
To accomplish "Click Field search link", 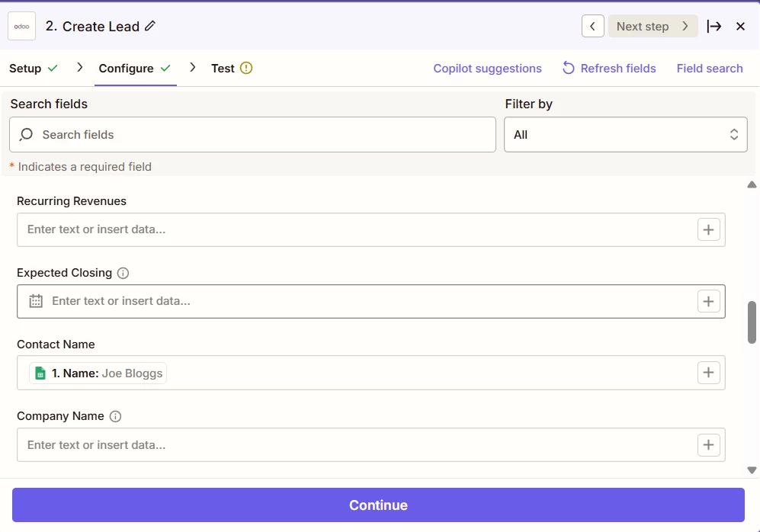I will click(x=710, y=69).
